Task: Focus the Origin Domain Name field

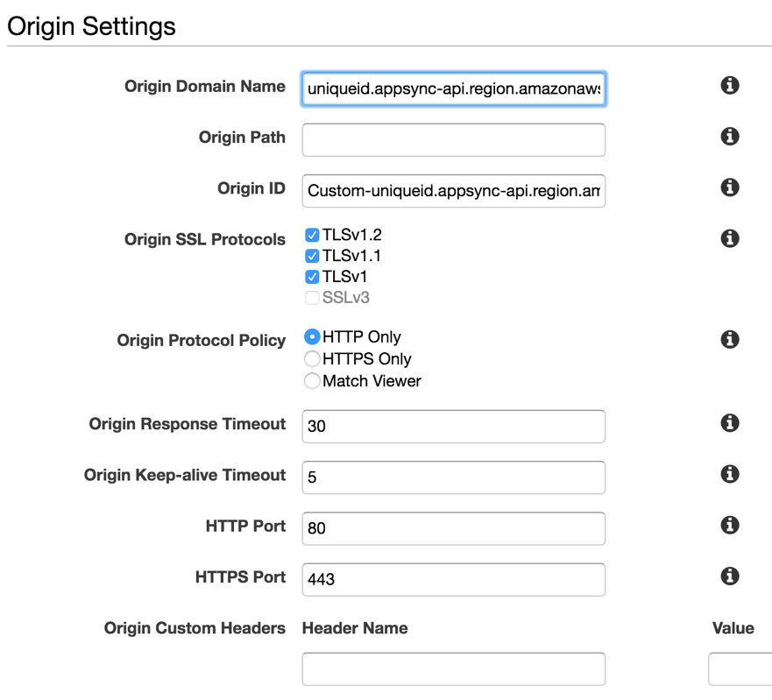Action: pos(453,88)
